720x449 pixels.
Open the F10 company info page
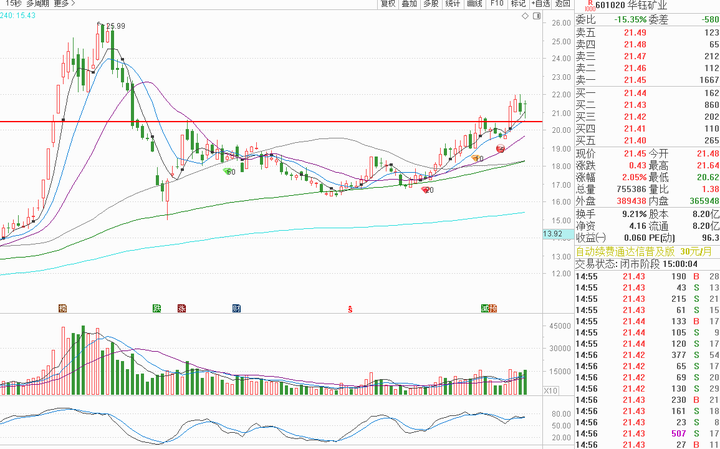(x=496, y=4)
